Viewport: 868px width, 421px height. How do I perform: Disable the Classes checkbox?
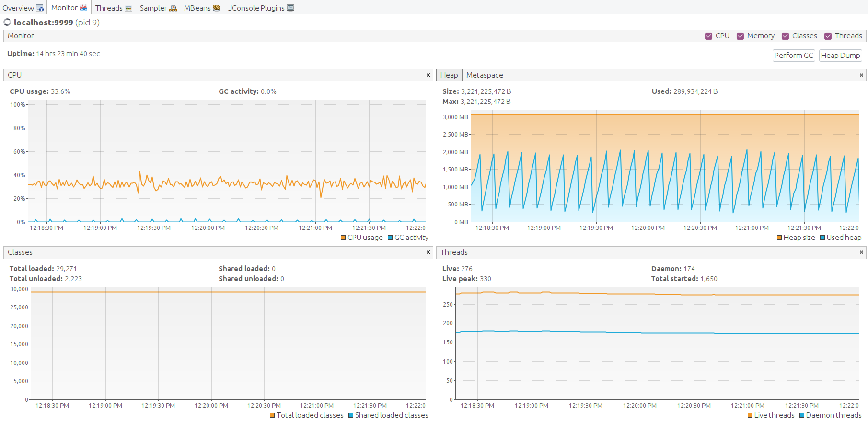click(785, 36)
